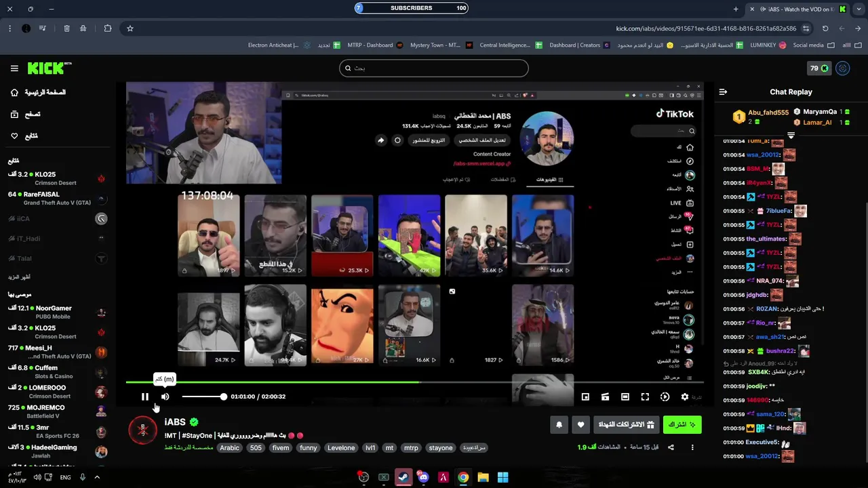Image resolution: width=868 pixels, height=488 pixels.
Task: Switch to theater mode
Action: pyautogui.click(x=625, y=396)
